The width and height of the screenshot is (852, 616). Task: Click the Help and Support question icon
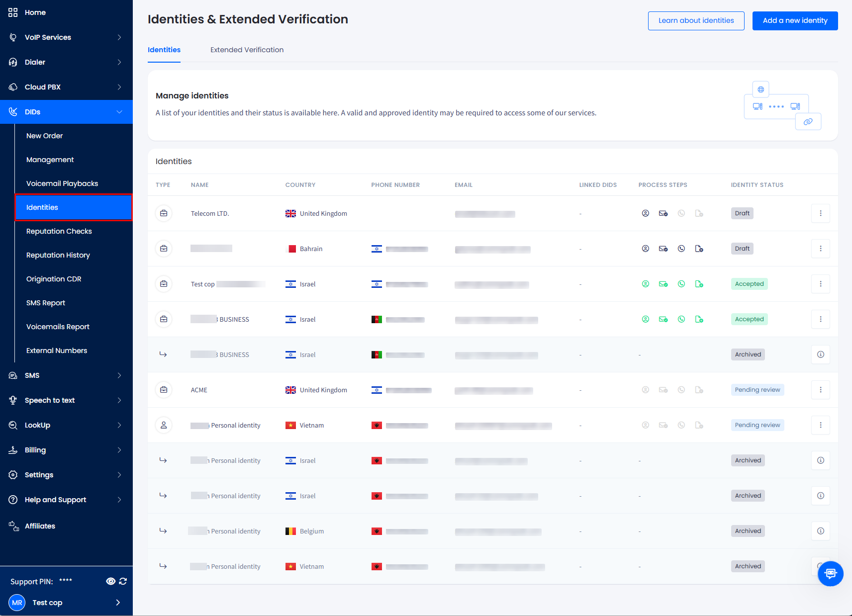point(13,500)
